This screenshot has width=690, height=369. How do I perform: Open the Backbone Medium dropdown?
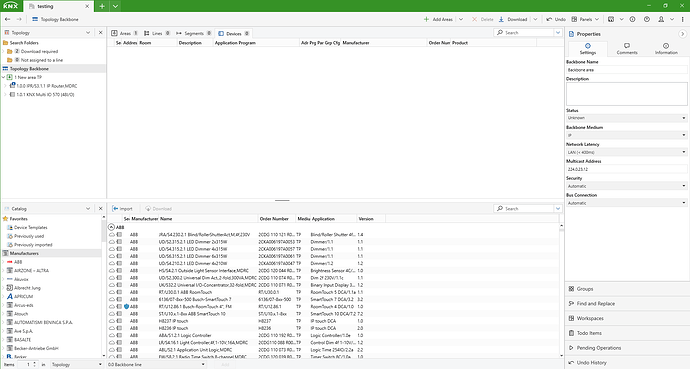(x=626, y=135)
